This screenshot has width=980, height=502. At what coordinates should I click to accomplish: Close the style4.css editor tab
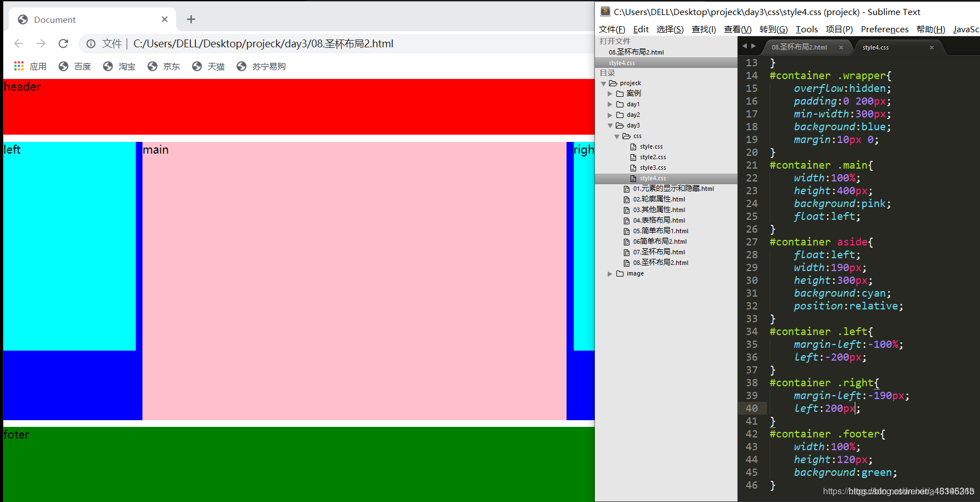coord(932,47)
